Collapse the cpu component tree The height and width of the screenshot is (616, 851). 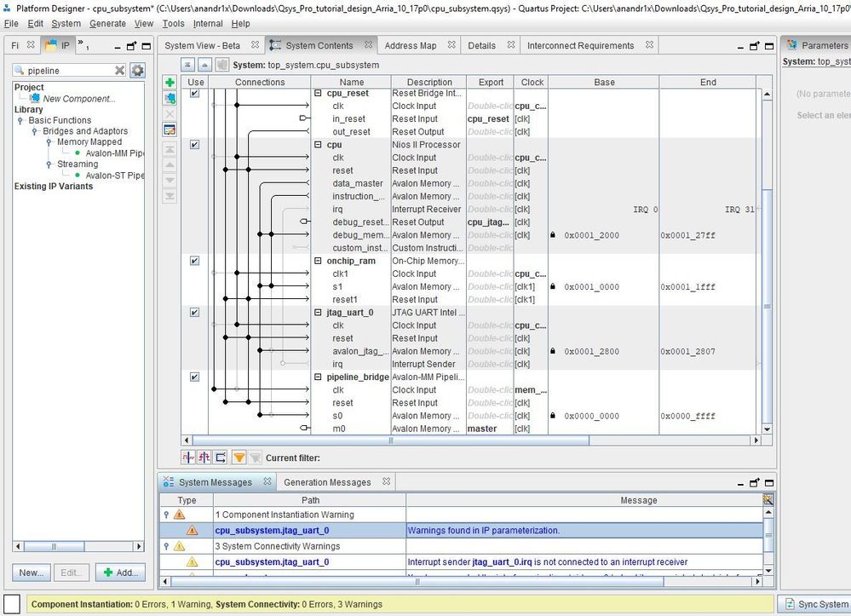(318, 145)
